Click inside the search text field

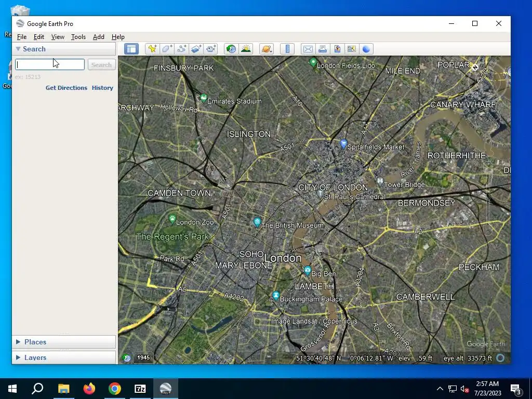pyautogui.click(x=50, y=64)
